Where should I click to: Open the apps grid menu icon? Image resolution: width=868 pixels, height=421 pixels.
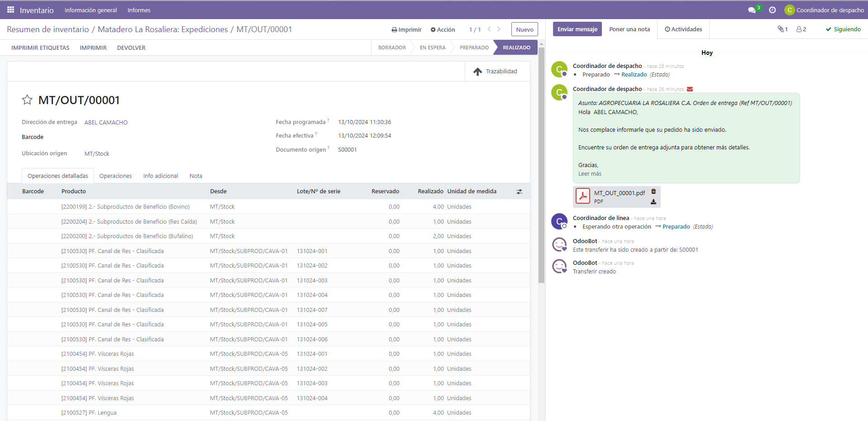[10, 10]
